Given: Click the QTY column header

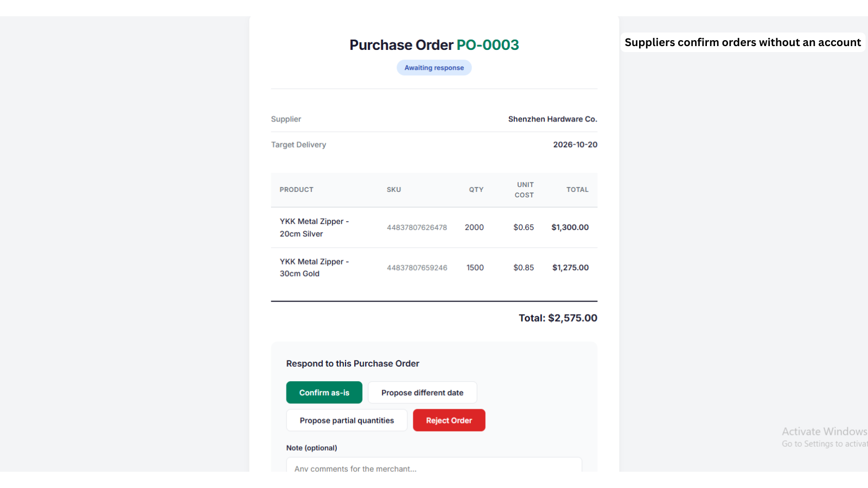Looking at the screenshot, I should pos(476,190).
